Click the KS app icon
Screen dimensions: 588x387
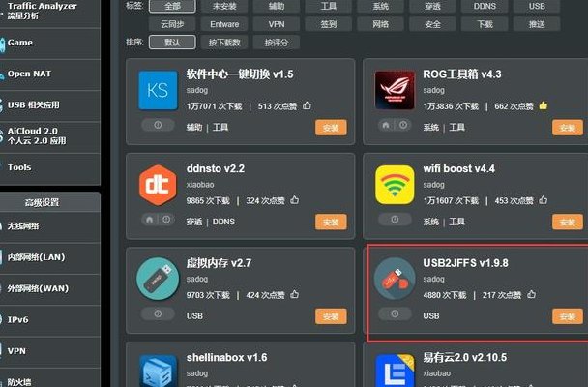click(158, 90)
